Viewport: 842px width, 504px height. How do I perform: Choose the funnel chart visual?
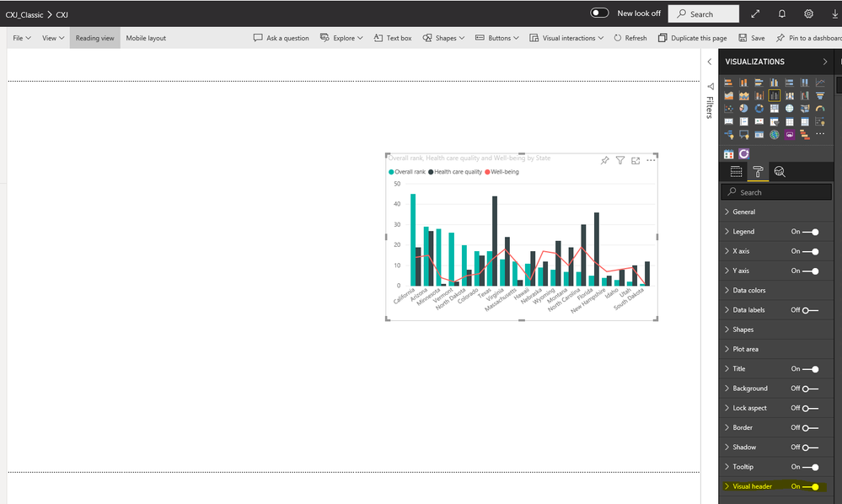[x=820, y=95]
